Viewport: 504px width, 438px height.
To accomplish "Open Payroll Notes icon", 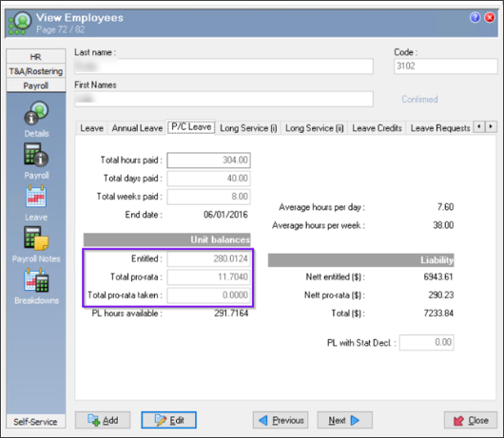I will point(36,238).
